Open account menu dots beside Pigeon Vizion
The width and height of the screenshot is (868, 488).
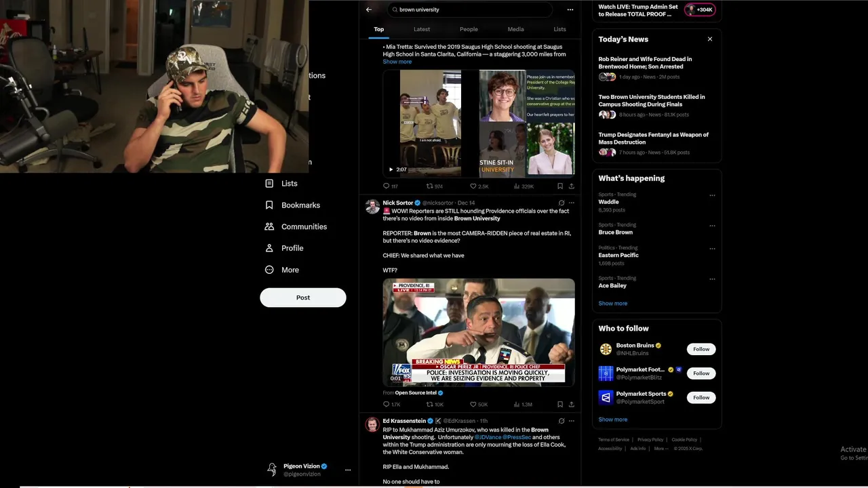pos(348,470)
